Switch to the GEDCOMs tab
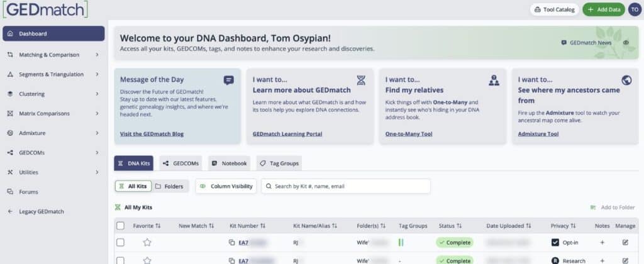Screen dimensions: 644x264 [180, 163]
